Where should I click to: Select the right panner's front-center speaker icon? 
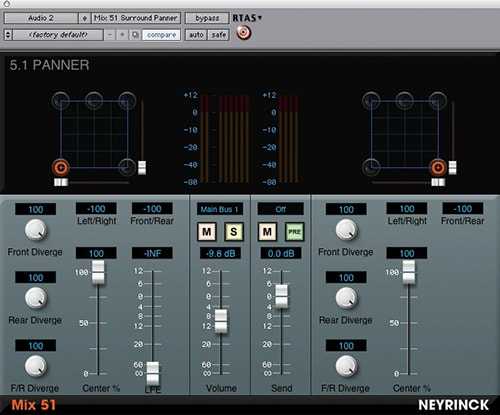(x=404, y=100)
